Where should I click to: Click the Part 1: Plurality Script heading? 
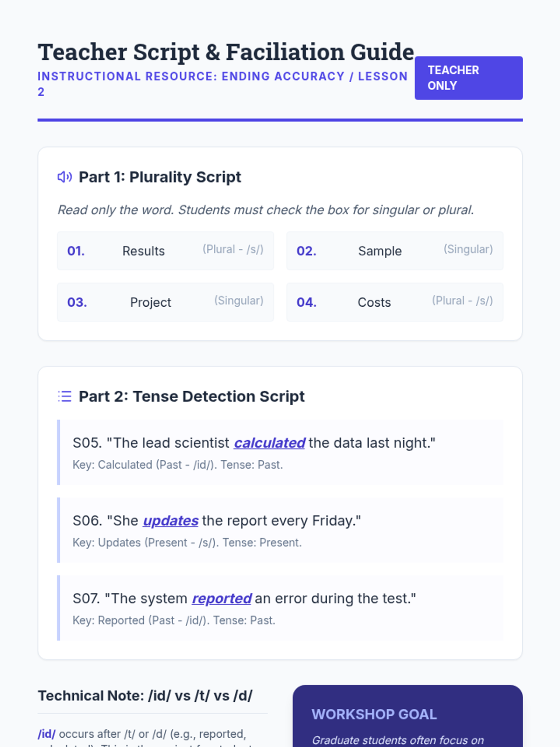coord(160,177)
